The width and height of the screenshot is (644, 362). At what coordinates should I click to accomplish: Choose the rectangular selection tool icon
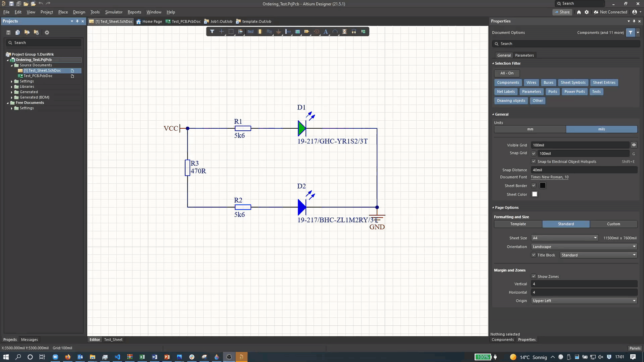[x=231, y=31]
